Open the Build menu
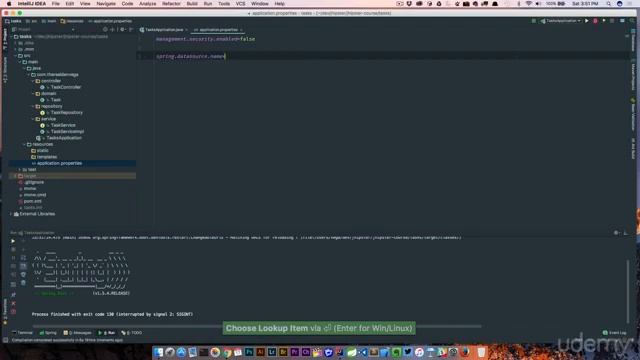The image size is (640, 360). pos(192,4)
